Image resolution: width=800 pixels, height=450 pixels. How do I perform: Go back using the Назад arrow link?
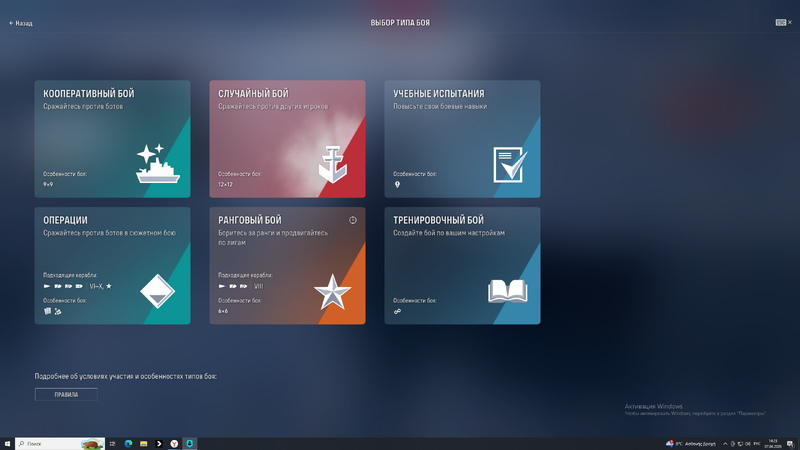[x=21, y=23]
